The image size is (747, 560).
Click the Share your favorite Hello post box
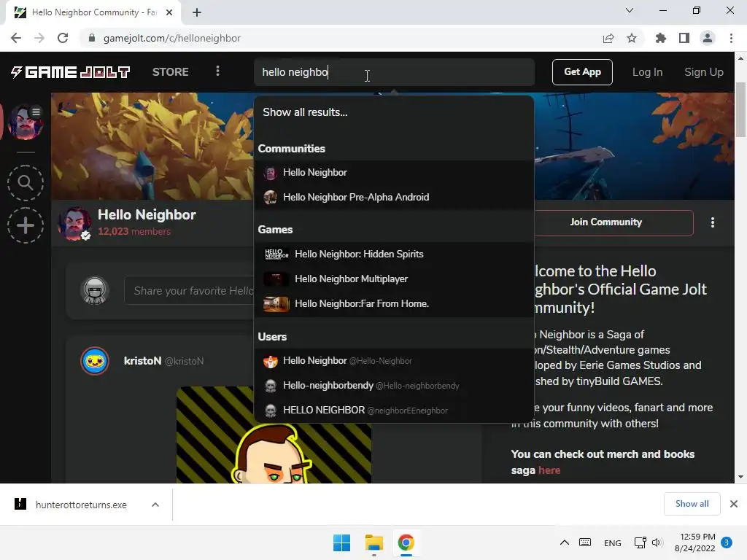click(190, 290)
